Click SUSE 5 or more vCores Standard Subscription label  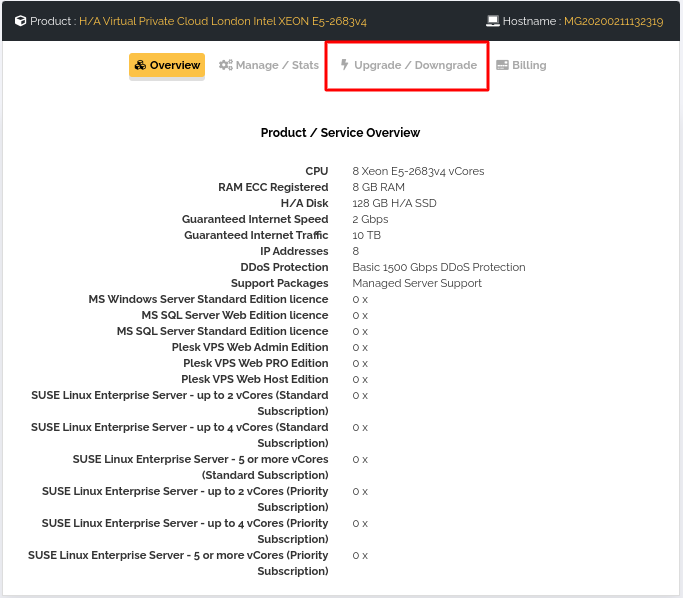pos(200,467)
